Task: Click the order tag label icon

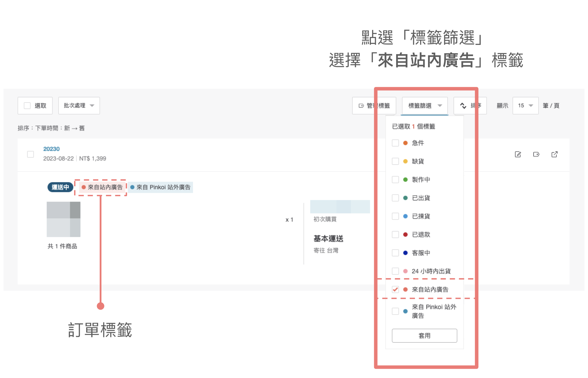Action: (x=536, y=155)
